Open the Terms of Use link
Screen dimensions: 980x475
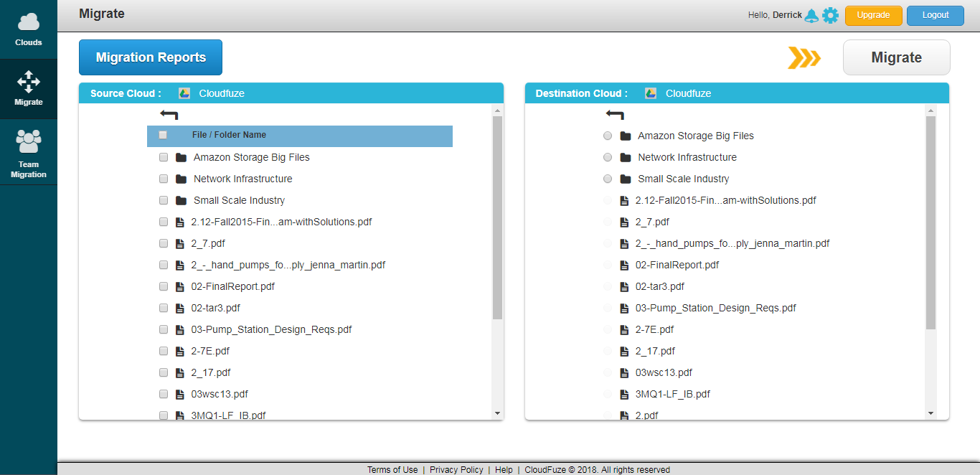pyautogui.click(x=392, y=470)
